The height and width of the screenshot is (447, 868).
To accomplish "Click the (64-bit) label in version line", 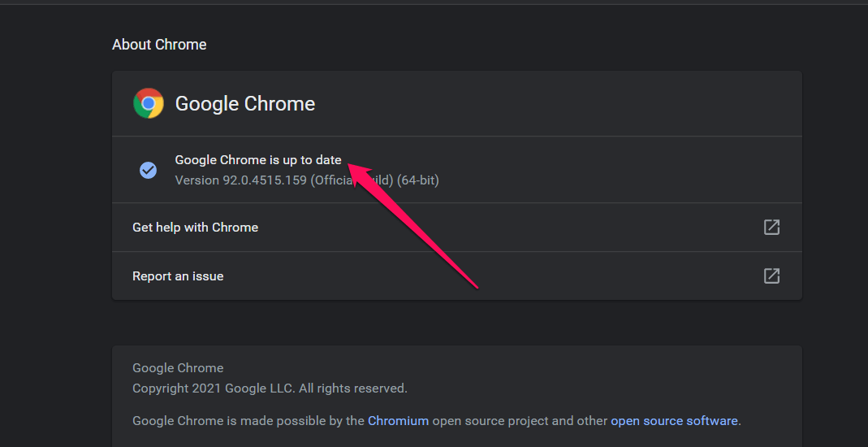I will coord(417,180).
